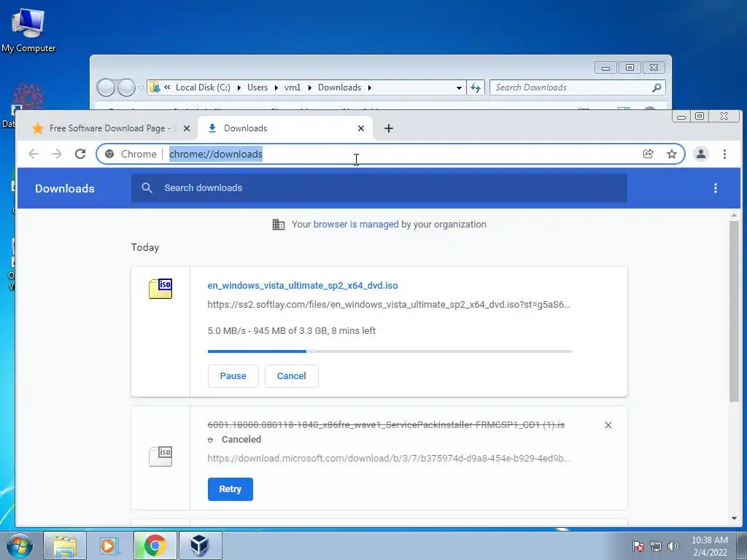This screenshot has width=747, height=560.
Task: Expand the arrow after Users in Explorer path
Action: [276, 87]
